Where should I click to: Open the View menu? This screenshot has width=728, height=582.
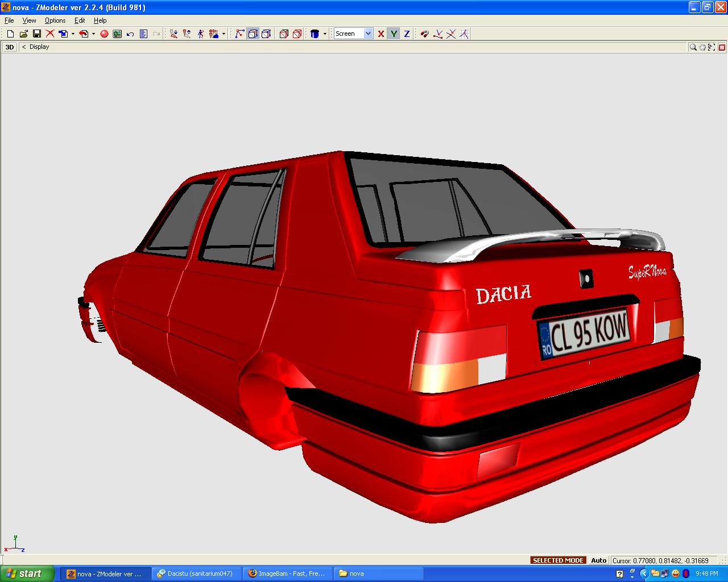coord(29,20)
